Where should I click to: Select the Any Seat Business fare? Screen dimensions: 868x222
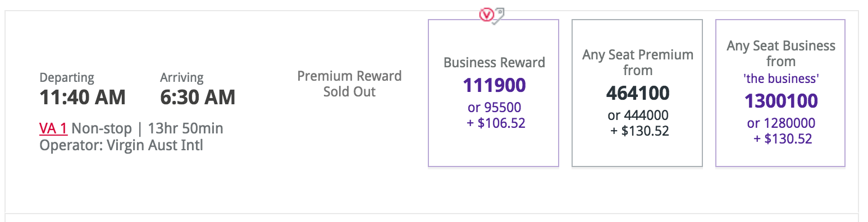pyautogui.click(x=780, y=93)
